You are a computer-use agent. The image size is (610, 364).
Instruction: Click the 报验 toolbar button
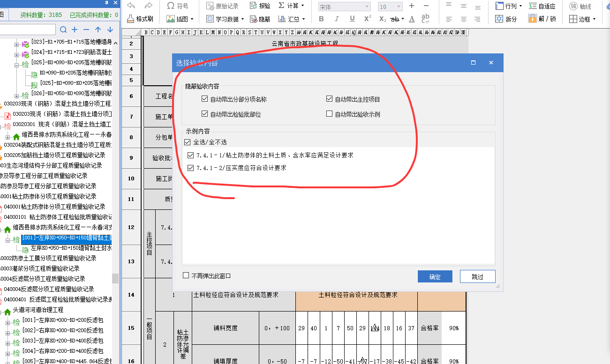pos(260,6)
